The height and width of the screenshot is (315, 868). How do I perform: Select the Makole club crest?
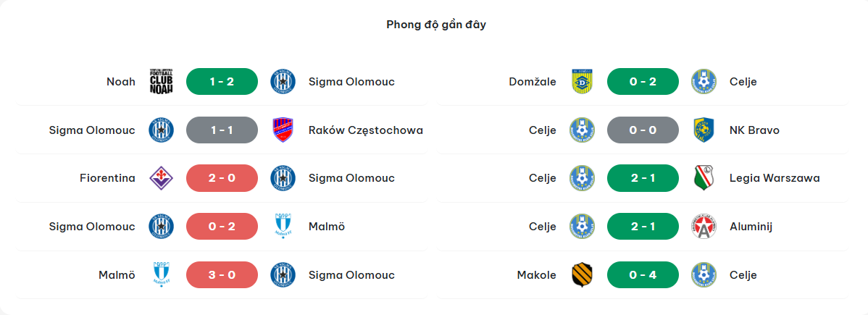[582, 275]
